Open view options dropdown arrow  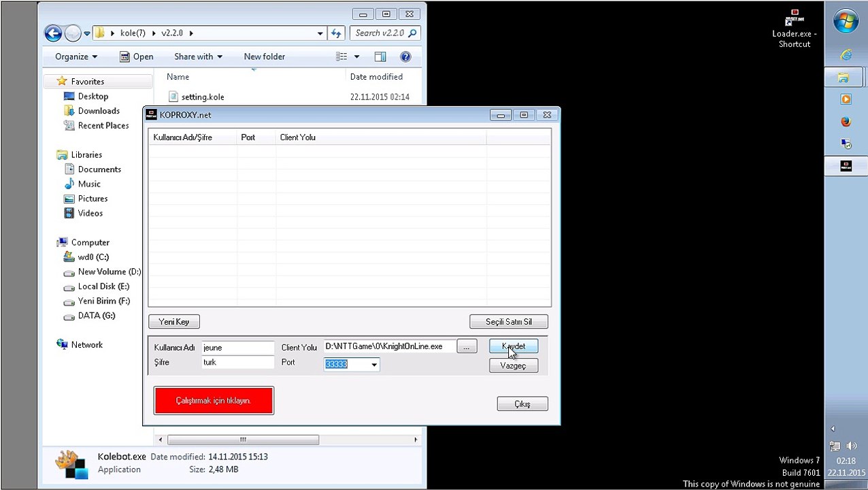(x=356, y=56)
